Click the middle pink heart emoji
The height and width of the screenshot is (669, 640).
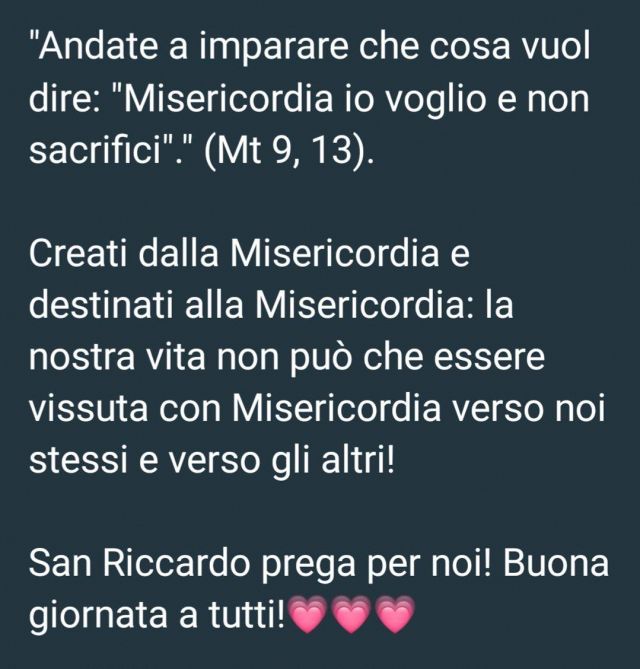coord(351,615)
